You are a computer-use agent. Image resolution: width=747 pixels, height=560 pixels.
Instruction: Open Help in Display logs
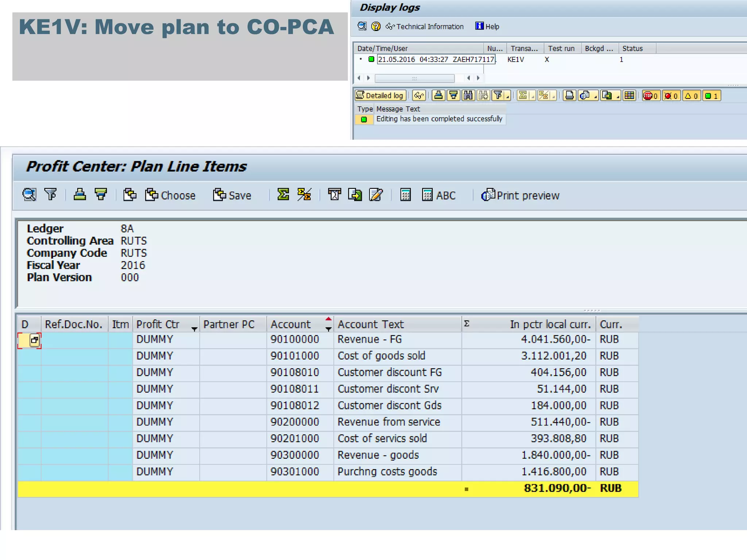click(487, 27)
